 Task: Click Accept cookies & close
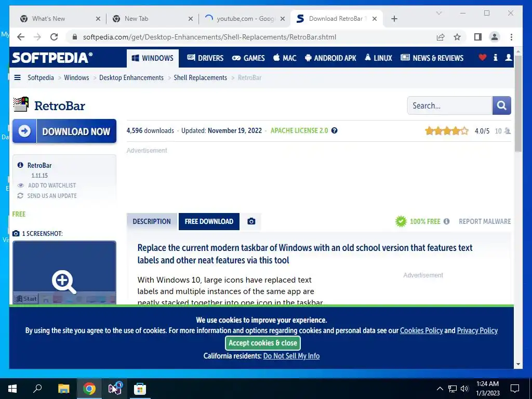point(263,343)
